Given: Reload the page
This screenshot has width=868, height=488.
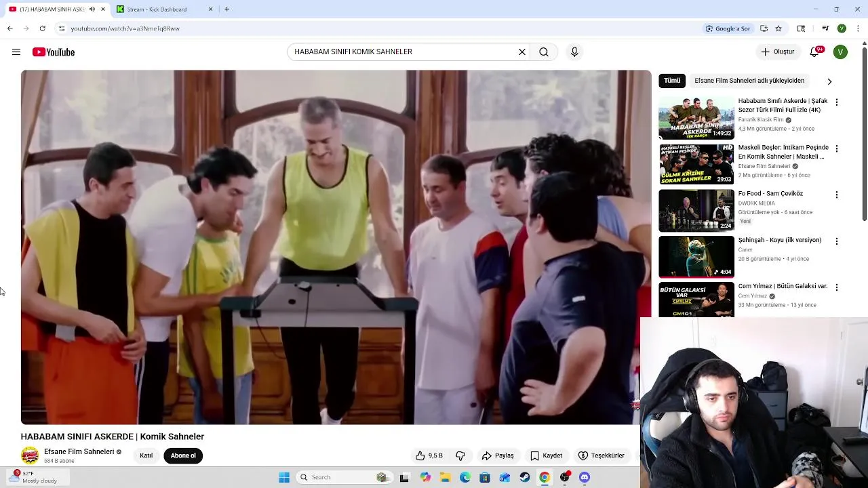Looking at the screenshot, I should point(42,28).
